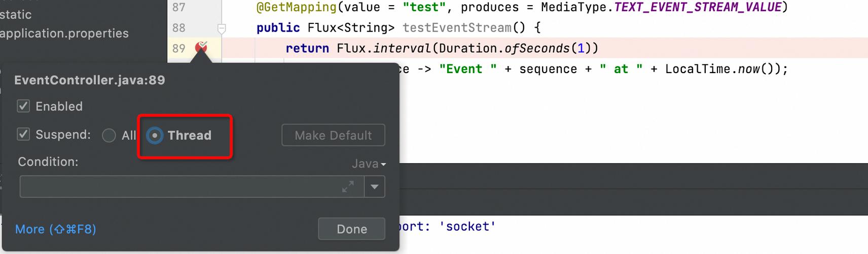Viewport: 868px width, 254px height.
Task: Toggle the Enabled checkbox
Action: click(23, 106)
